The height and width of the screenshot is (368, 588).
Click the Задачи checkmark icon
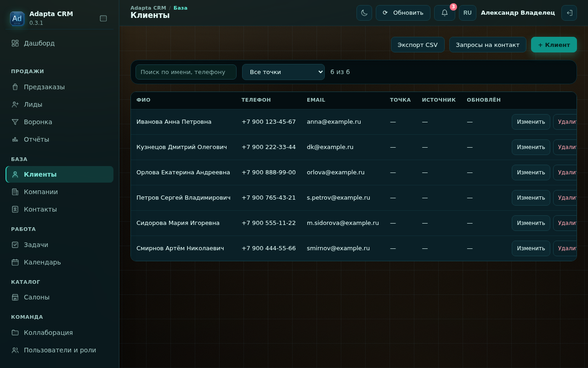(15, 245)
